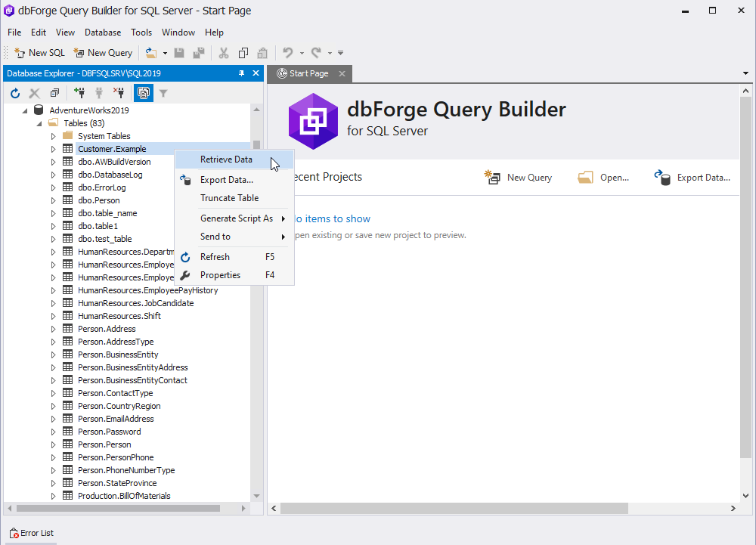Select the HumanResources.Shift table
756x545 pixels.
(119, 316)
